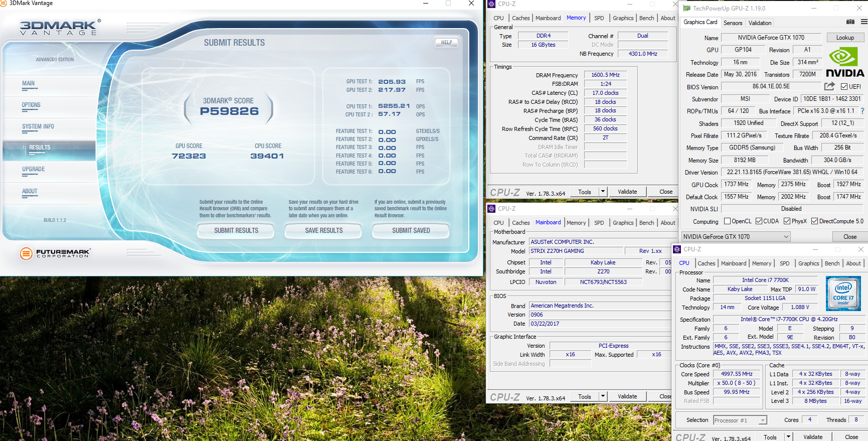This screenshot has width=868, height=441.
Task: Click CPU-Z Memory window title icon
Action: click(x=492, y=4)
